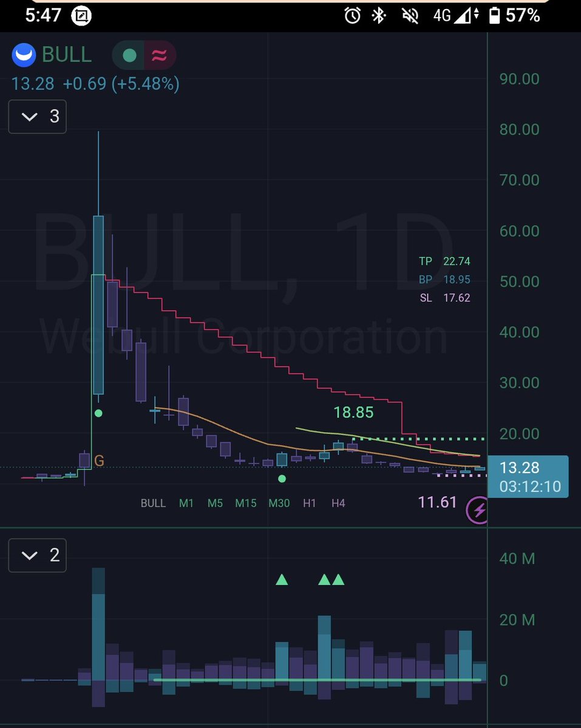Tap the SL 17.62 stop-loss label
Image resolution: width=581 pixels, height=728 pixels.
coord(444,298)
